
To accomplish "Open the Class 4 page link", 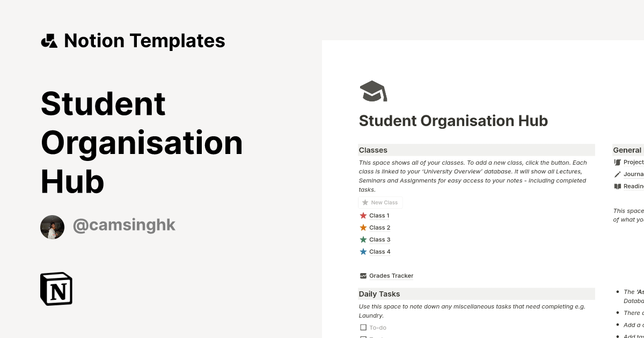I will 379,251.
